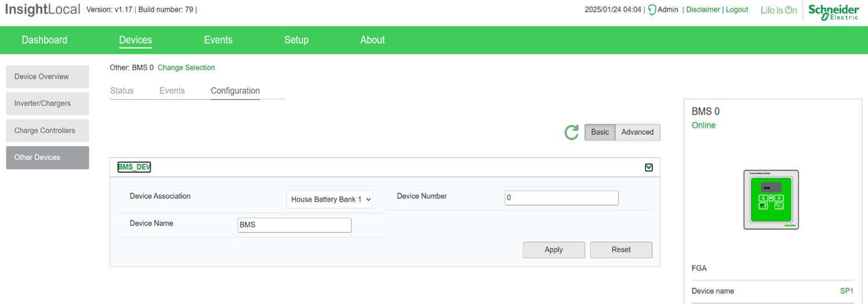Image resolution: width=868 pixels, height=304 pixels.
Task: Open the Setup menu
Action: 296,40
